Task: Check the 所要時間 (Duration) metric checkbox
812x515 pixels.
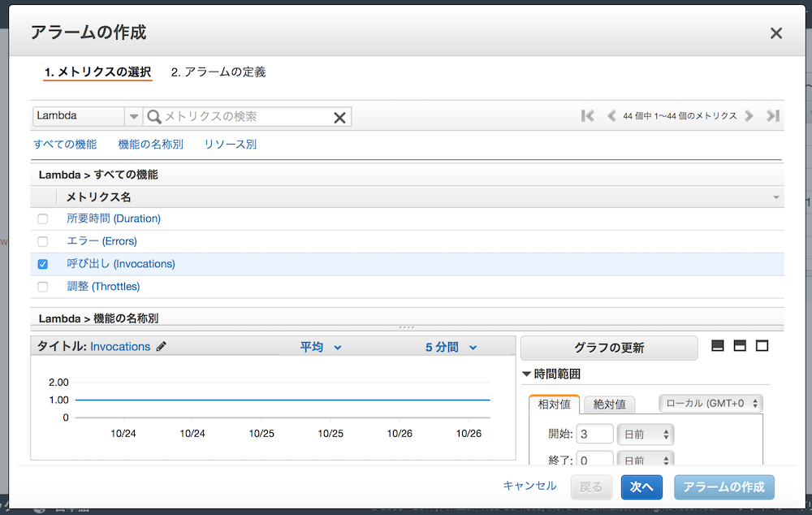Action: (x=43, y=219)
